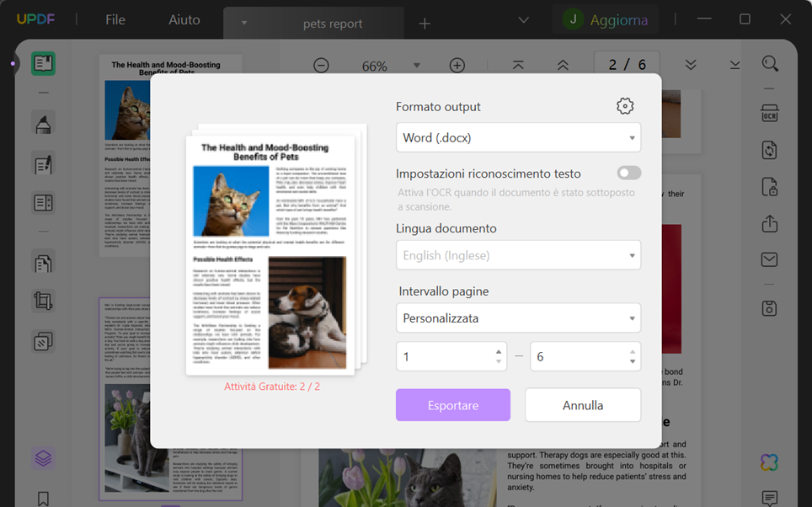Go to the next page
Viewport: 812px width, 507px height.
point(691,65)
